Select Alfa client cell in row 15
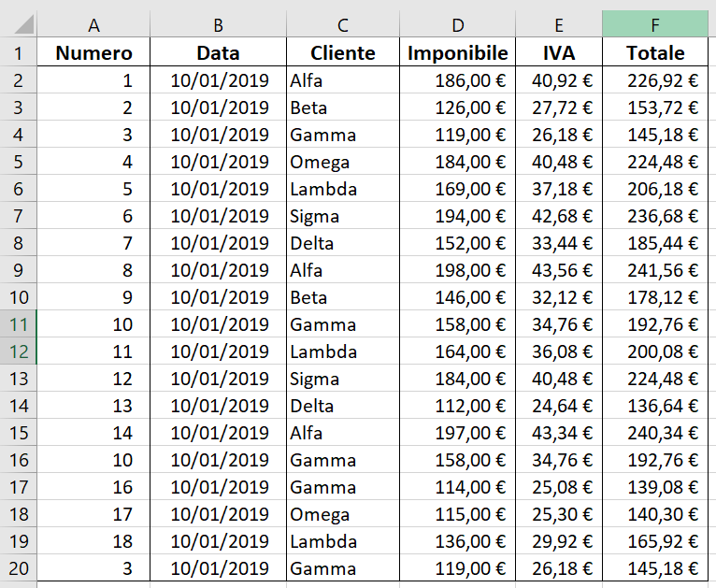 click(343, 432)
